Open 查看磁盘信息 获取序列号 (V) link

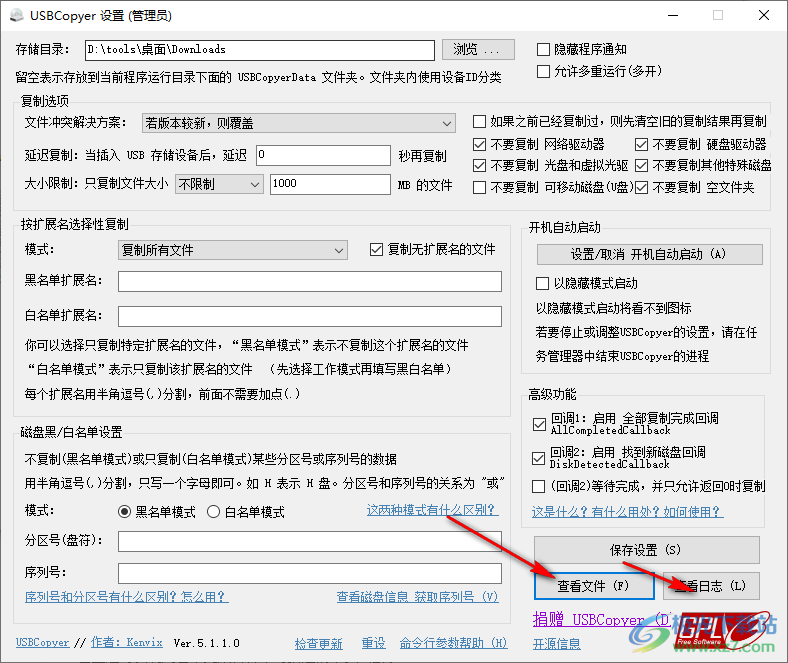pyautogui.click(x=417, y=597)
